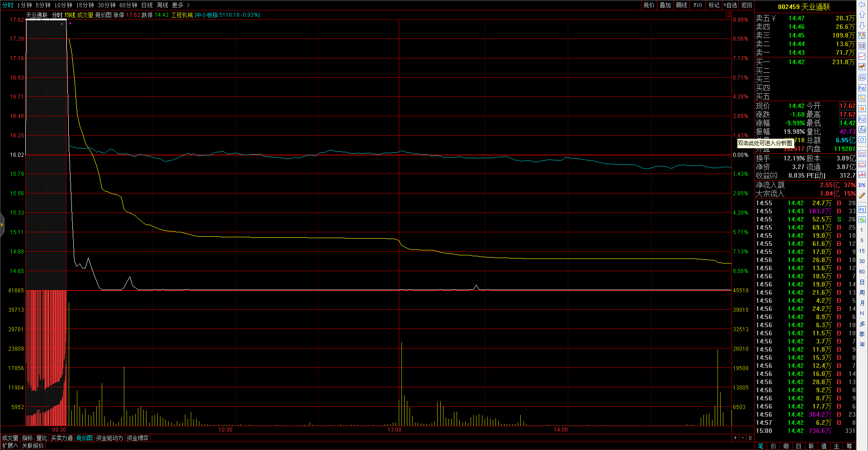Click the 返回 return button
This screenshot has width=868, height=451.
click(x=746, y=5)
